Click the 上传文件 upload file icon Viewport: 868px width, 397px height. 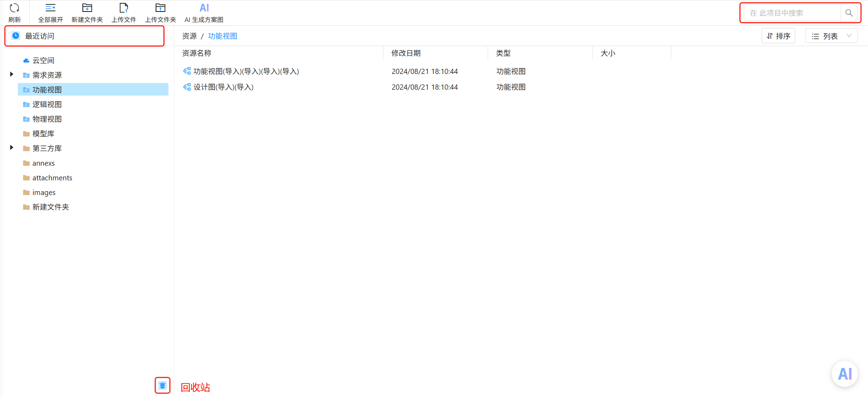[x=124, y=8]
